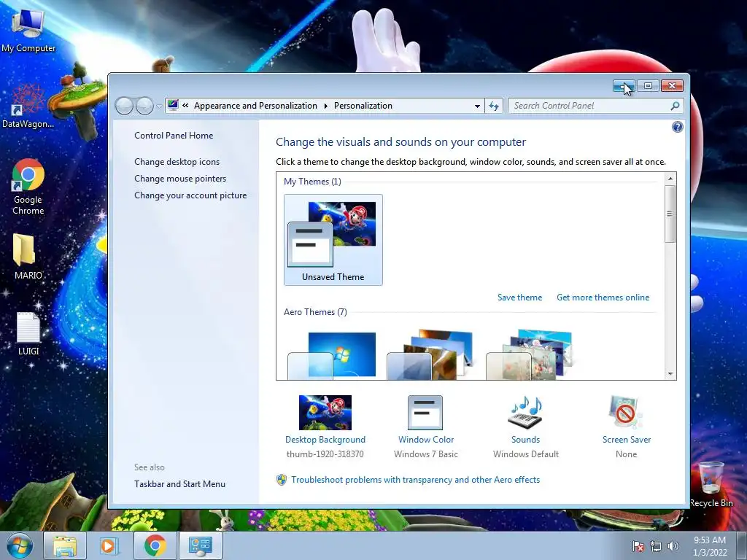Open Desktop Background settings icon
The width and height of the screenshot is (747, 560).
[x=325, y=413]
